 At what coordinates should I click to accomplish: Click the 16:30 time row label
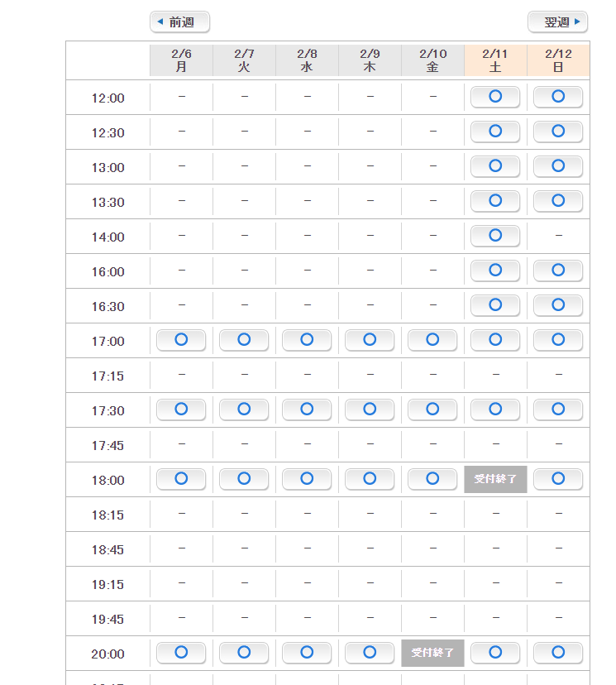pyautogui.click(x=107, y=306)
